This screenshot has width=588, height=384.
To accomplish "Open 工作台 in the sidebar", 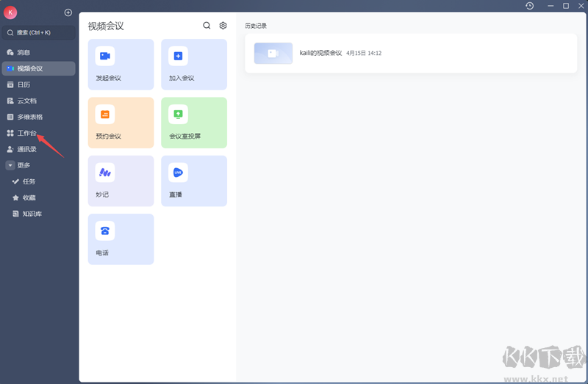I will pyautogui.click(x=39, y=133).
